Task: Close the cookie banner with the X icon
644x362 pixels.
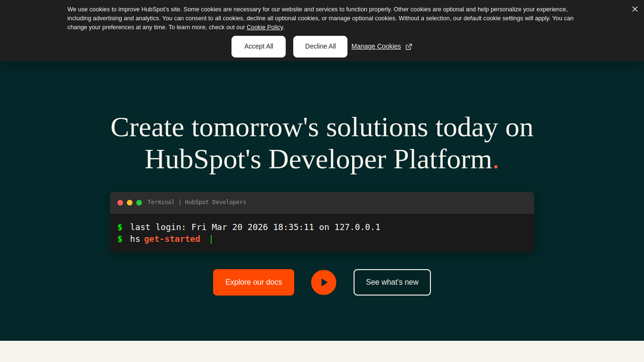Action: (x=635, y=9)
